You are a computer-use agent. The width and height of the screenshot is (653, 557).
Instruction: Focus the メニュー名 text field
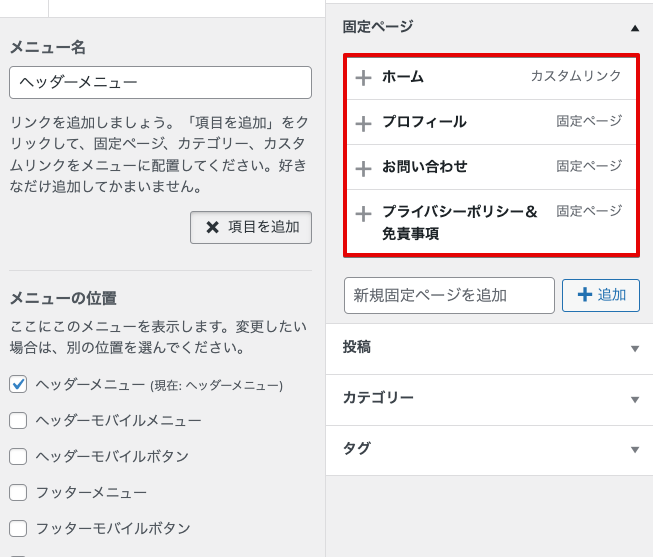pos(160,82)
